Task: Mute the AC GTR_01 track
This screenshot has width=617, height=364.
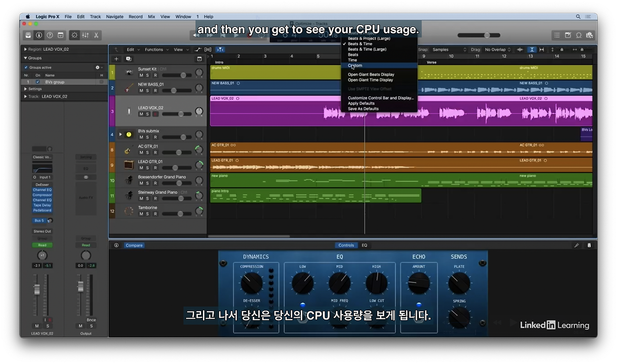Action: tap(141, 153)
